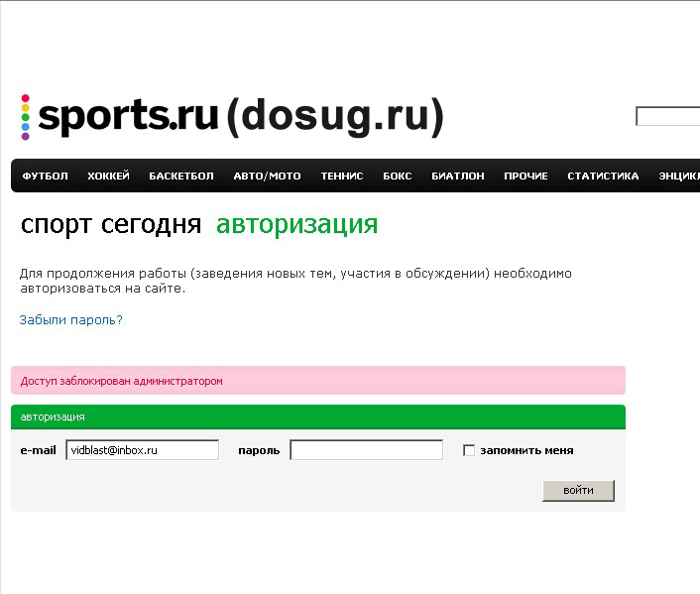Choose БОКС in the navigation bar
The width and height of the screenshot is (700, 594).
tap(398, 176)
